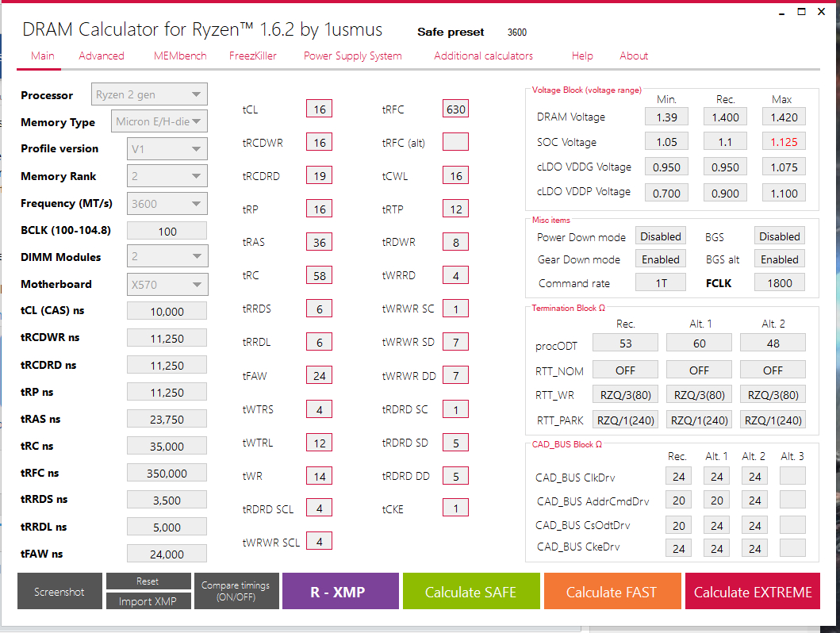Click the tCL value 16
840x633 pixels.
320,109
